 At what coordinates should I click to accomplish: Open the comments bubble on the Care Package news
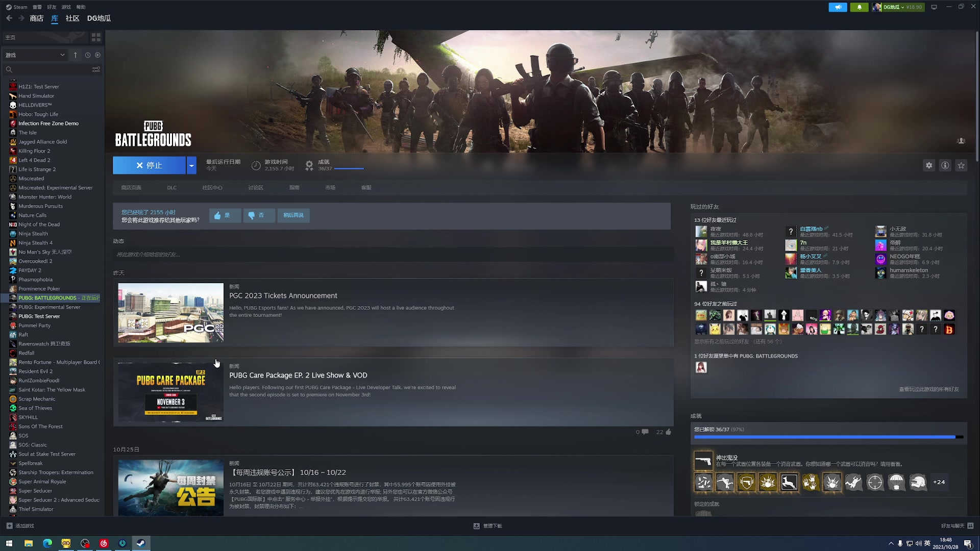[645, 432]
